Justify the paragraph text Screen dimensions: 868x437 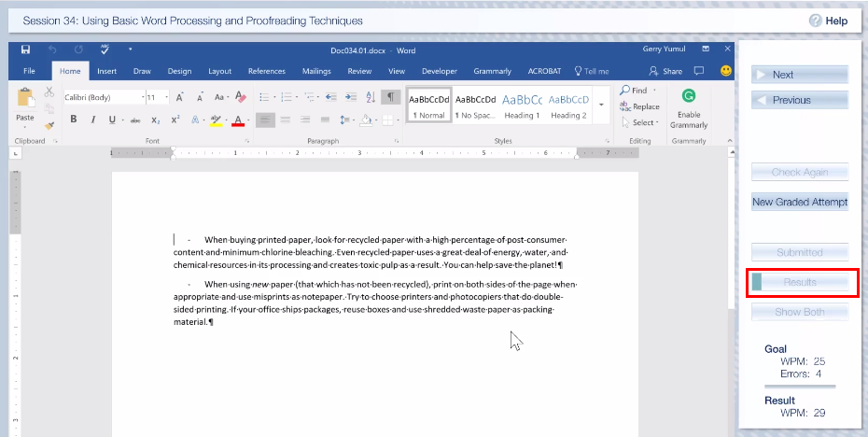325,120
